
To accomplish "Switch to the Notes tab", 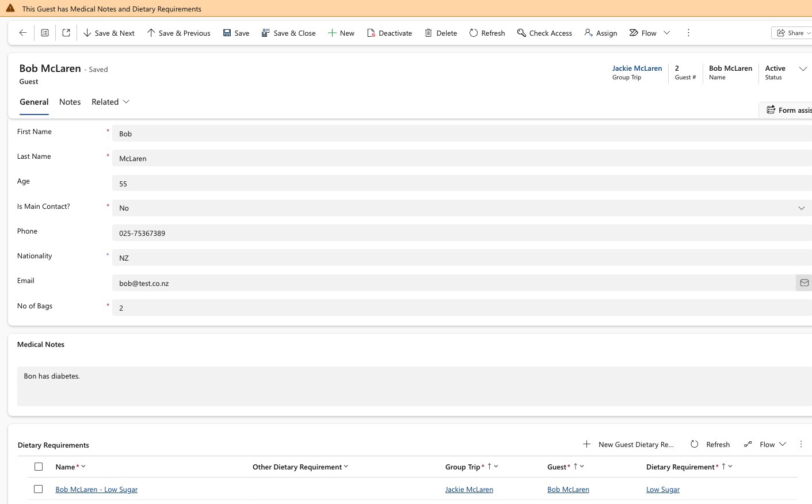I will point(70,102).
